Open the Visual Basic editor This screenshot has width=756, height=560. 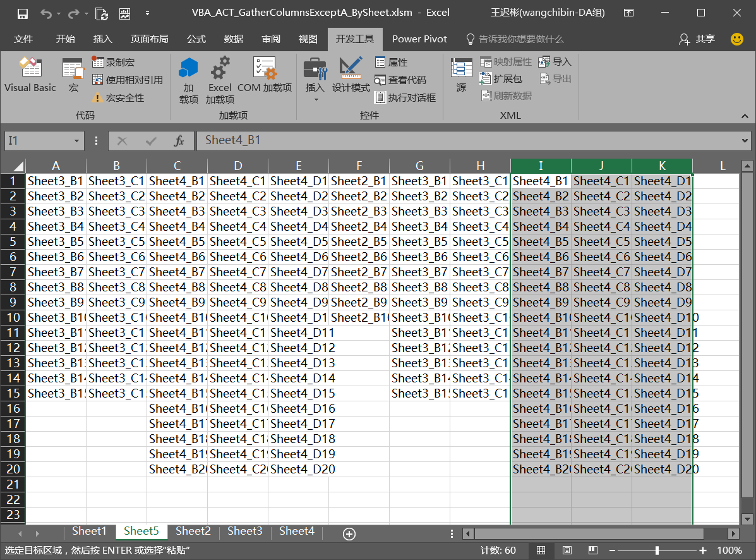pos(30,75)
